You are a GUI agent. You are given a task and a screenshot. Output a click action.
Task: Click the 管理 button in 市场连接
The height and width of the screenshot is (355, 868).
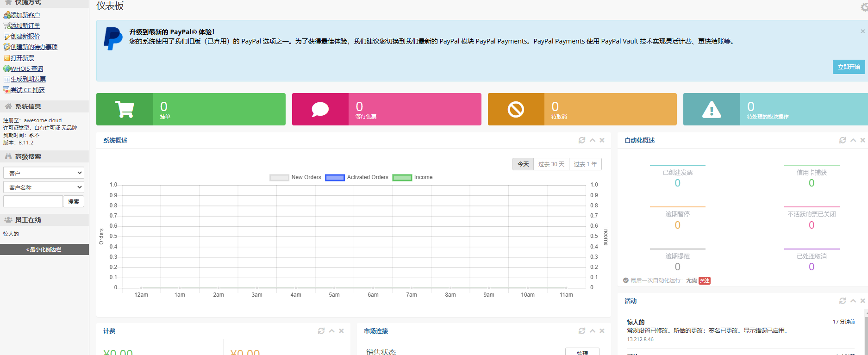(582, 352)
